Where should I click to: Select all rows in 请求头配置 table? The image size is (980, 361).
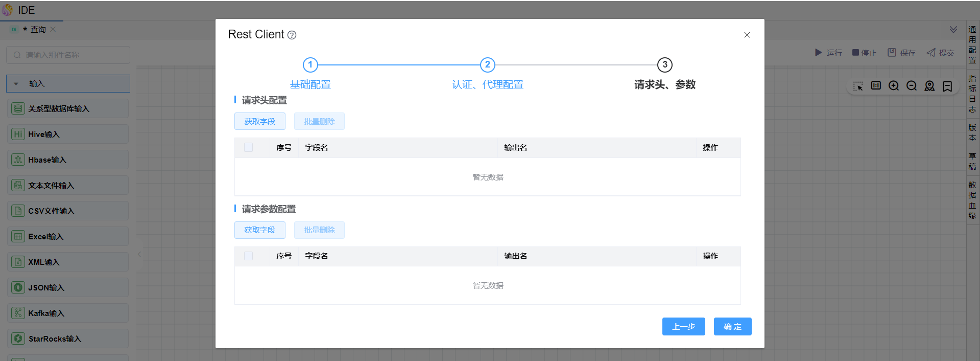pyautogui.click(x=249, y=148)
